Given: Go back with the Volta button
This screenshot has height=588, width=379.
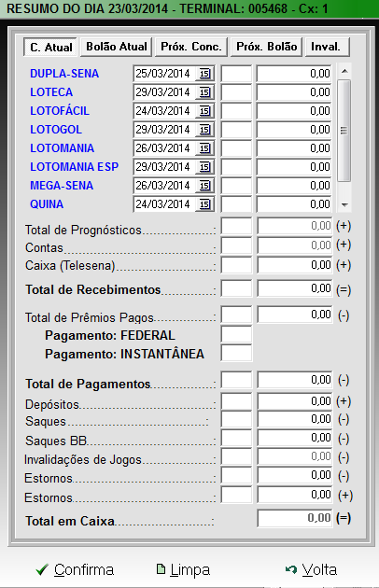Looking at the screenshot, I should click(311, 569).
